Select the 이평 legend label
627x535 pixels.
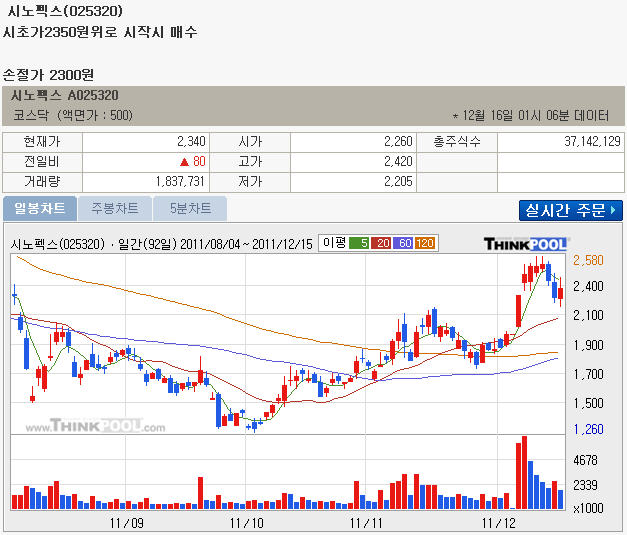click(334, 243)
